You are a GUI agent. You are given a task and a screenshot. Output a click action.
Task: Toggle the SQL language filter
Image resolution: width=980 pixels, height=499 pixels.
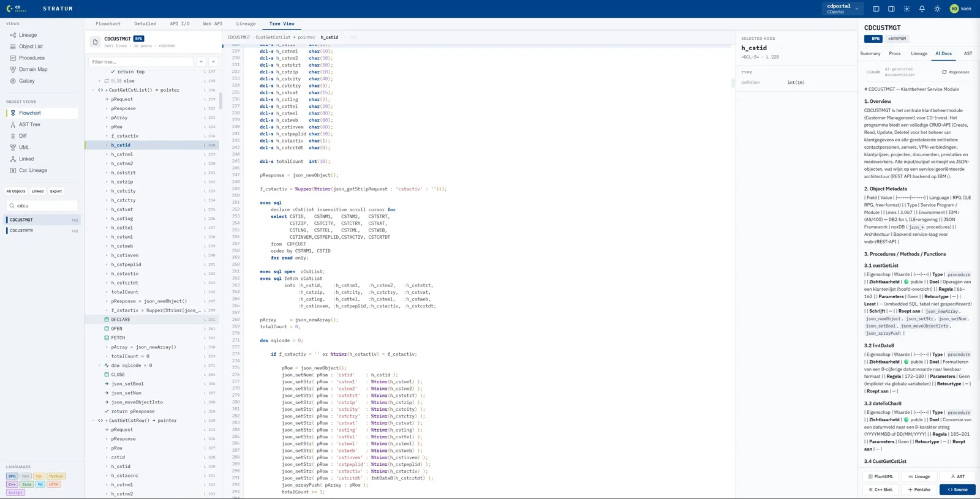tap(39, 476)
